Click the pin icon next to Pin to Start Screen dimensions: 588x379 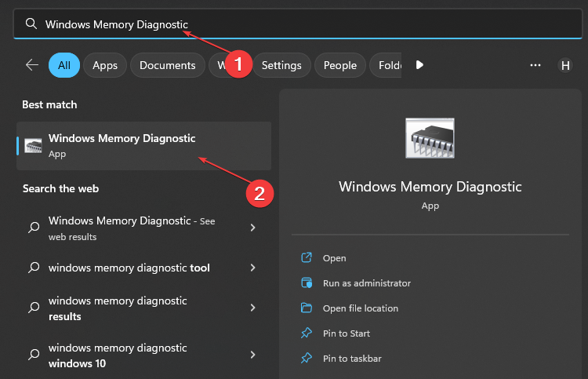307,333
